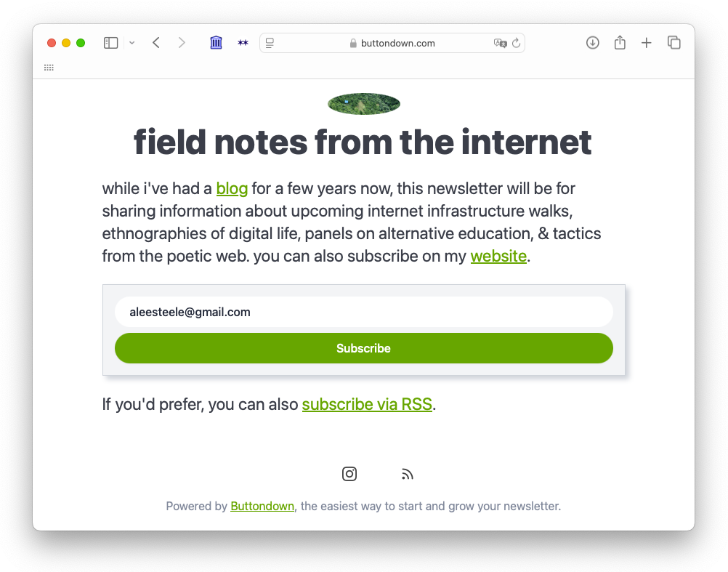Click the buttondown.com address field
The width and height of the screenshot is (728, 572).
(392, 44)
